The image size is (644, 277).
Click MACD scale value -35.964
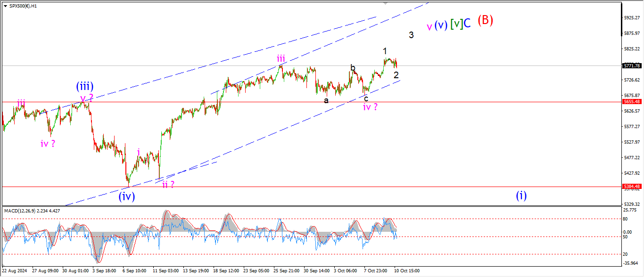[631, 263]
